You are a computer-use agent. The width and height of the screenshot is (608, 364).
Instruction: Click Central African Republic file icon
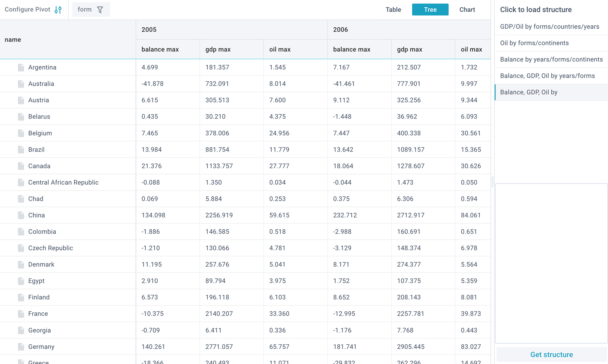pos(21,182)
